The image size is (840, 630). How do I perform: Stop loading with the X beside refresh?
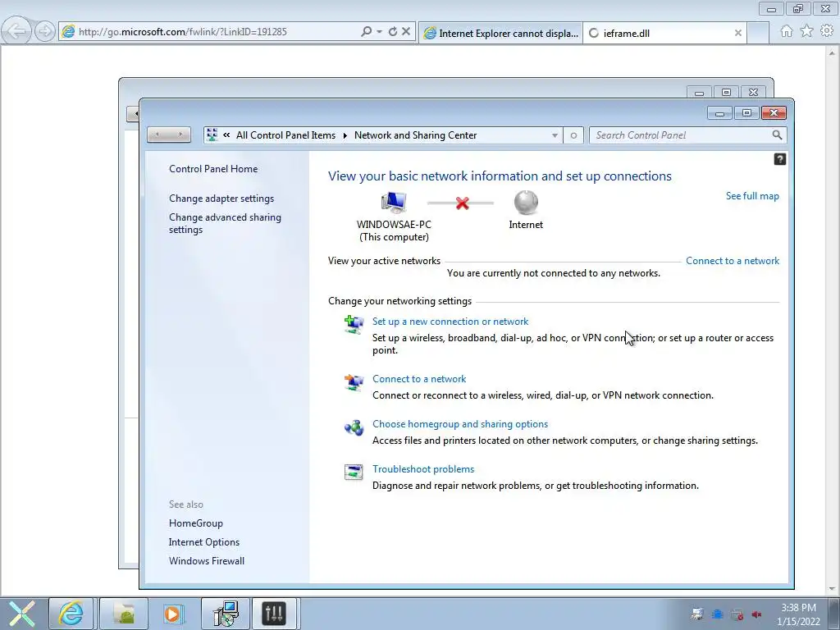tap(406, 32)
